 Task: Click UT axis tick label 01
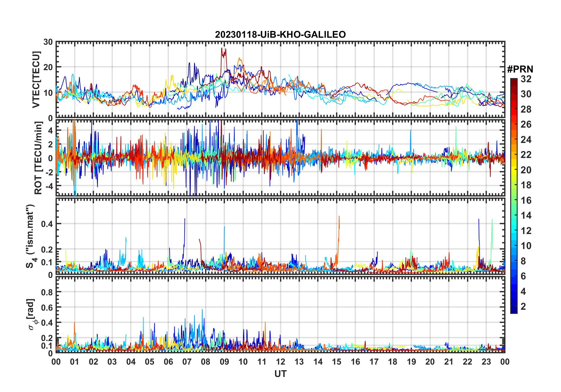pyautogui.click(x=75, y=362)
